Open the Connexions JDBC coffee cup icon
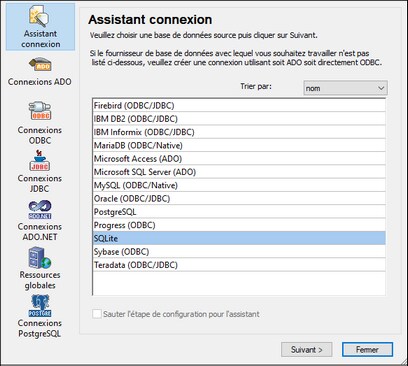This screenshot has width=408, height=366. click(40, 161)
